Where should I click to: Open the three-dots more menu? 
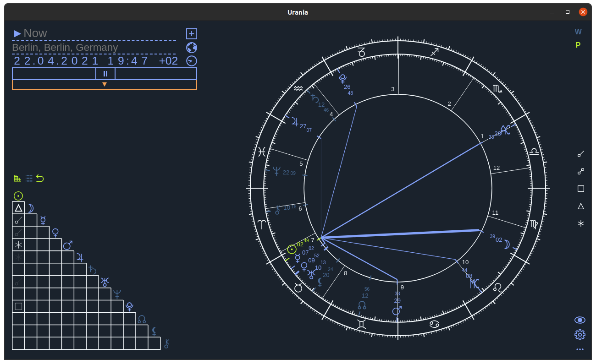pos(580,349)
